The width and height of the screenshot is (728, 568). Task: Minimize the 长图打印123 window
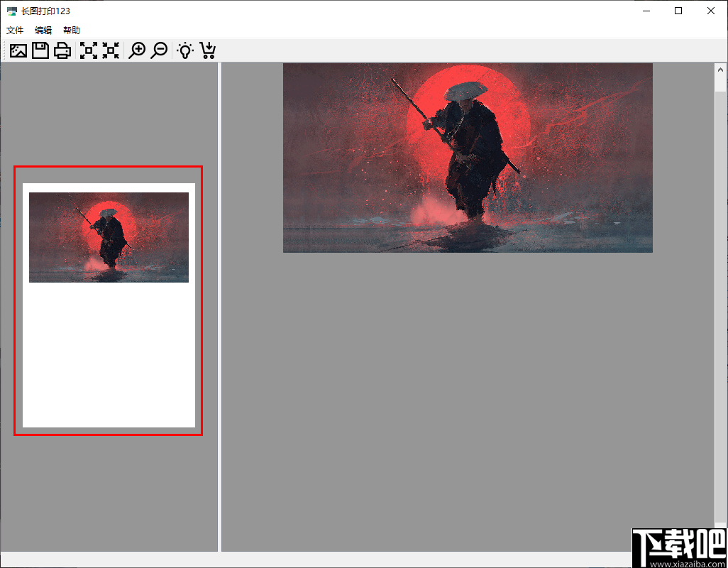(x=646, y=11)
